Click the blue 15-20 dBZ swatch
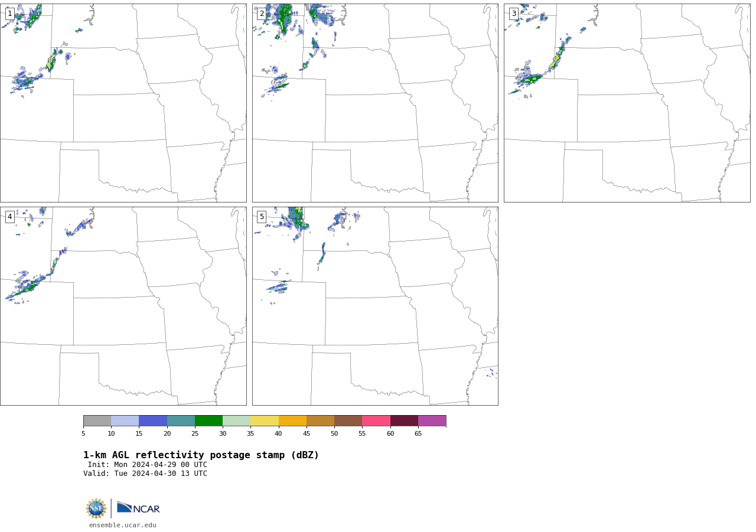Screen dimensions: 756x532 pyautogui.click(x=153, y=421)
